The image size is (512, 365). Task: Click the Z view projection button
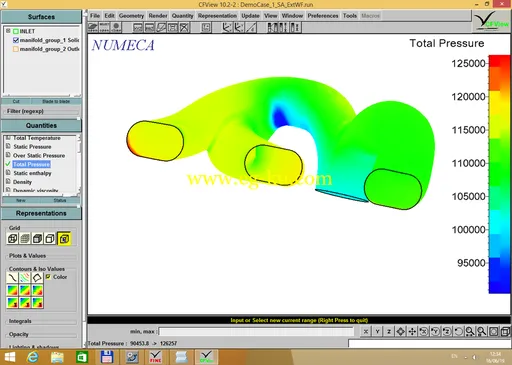click(389, 331)
